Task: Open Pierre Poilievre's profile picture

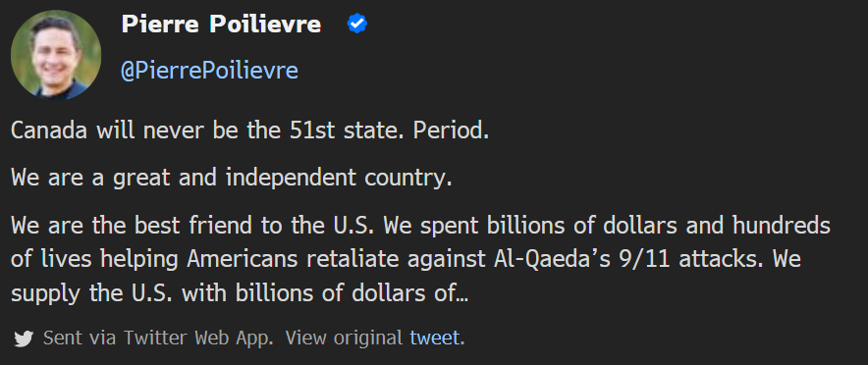Action: coord(55,55)
